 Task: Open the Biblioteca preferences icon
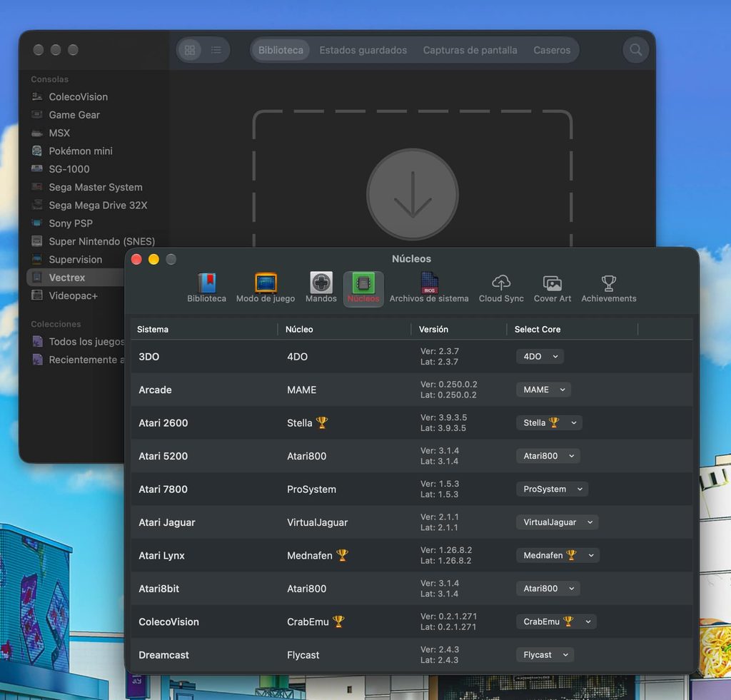click(x=206, y=288)
